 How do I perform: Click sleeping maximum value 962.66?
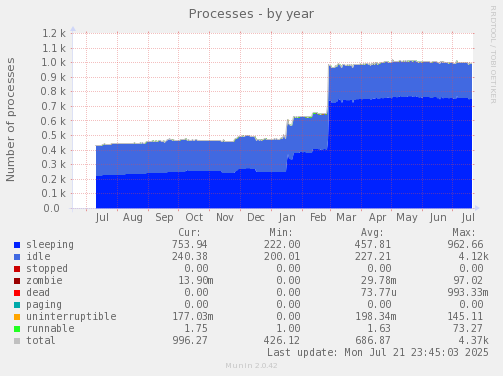pos(465,245)
